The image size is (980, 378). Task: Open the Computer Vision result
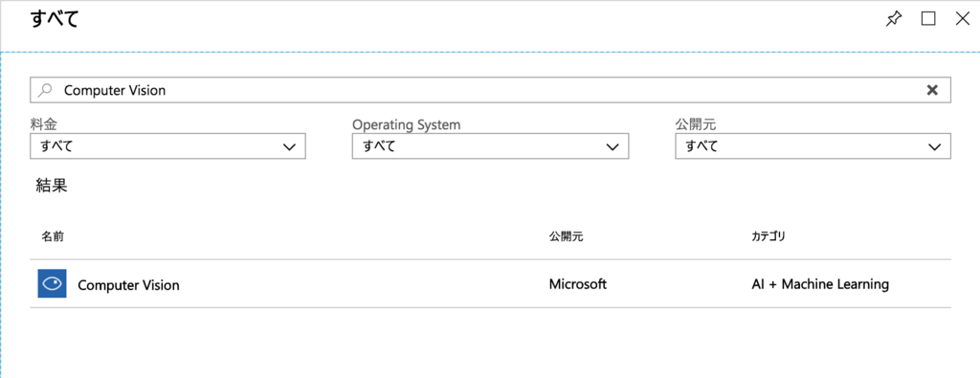point(491,283)
